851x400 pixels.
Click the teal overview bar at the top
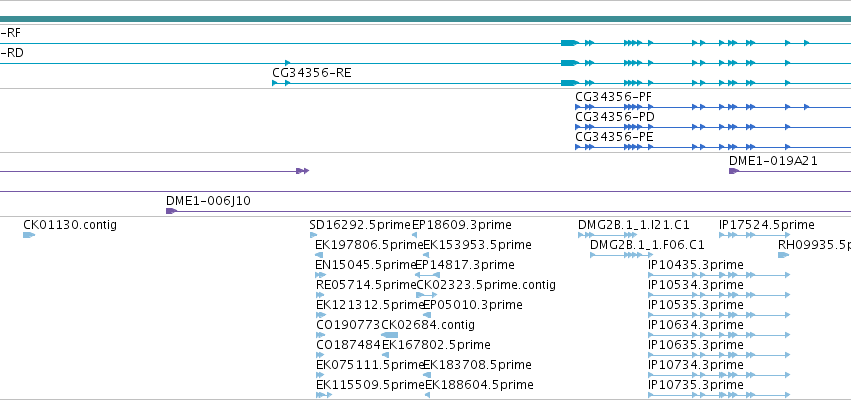(426, 20)
